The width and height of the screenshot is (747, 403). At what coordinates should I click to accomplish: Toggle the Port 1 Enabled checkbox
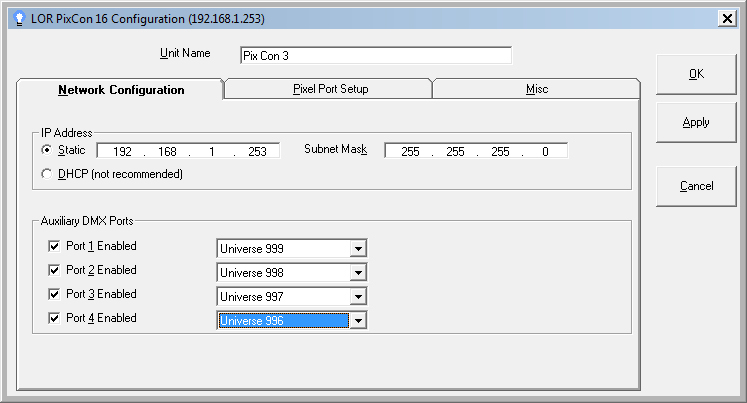(54, 246)
